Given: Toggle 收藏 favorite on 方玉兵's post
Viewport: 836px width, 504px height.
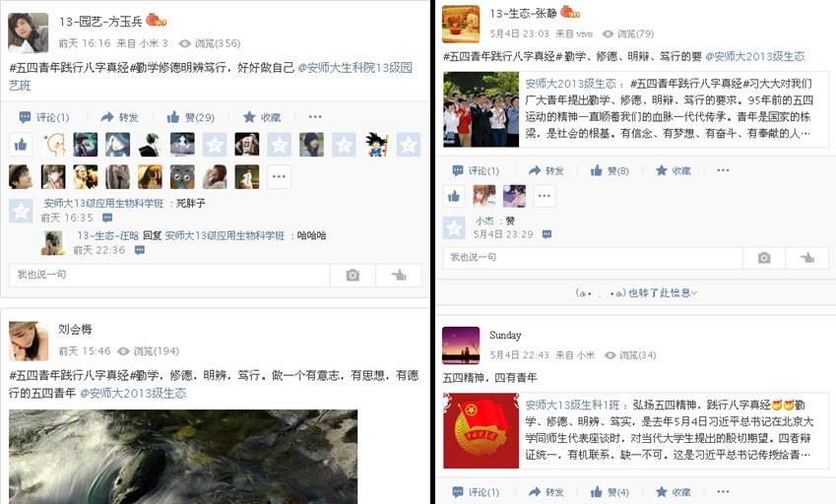Looking at the screenshot, I should (x=261, y=117).
